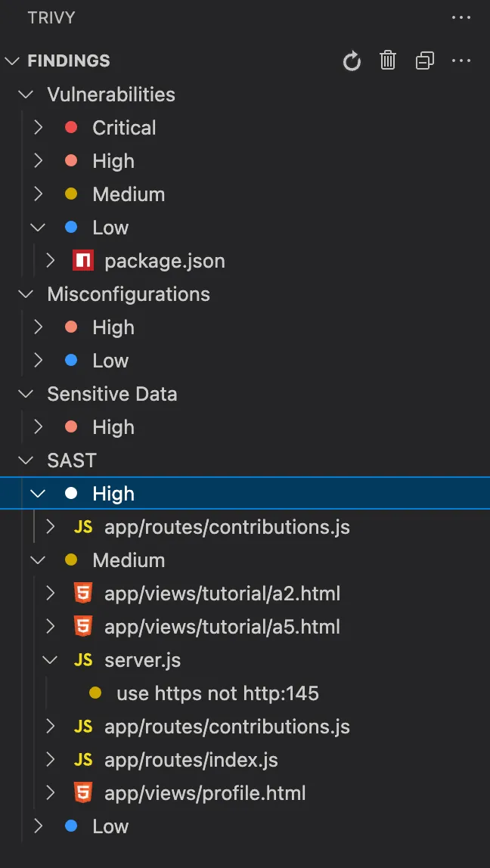Click the HTML5 icon for a2.html
Image resolution: width=490 pixels, height=868 pixels.
[83, 594]
